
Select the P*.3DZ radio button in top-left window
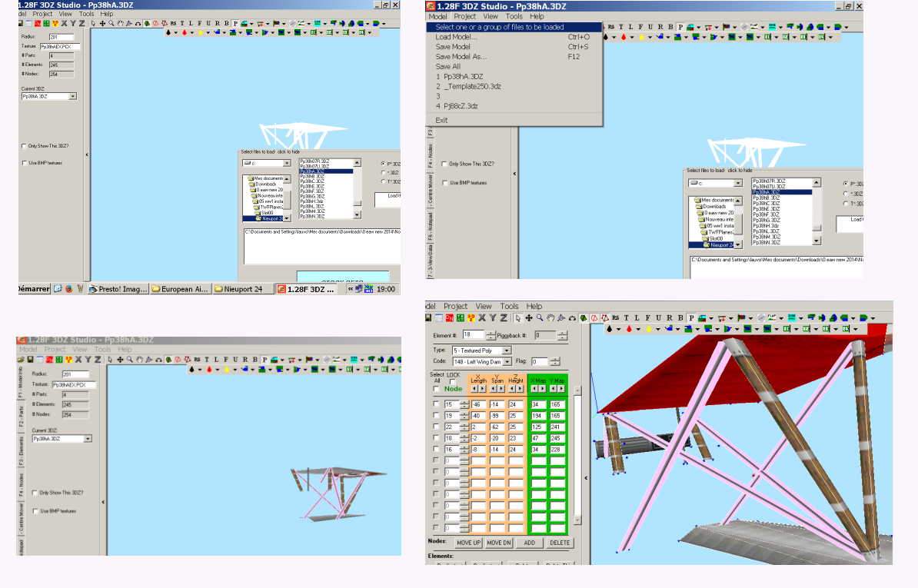[x=383, y=164]
